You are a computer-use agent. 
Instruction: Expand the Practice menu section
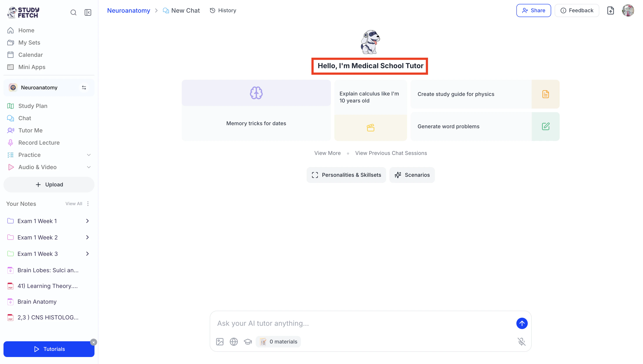(89, 155)
